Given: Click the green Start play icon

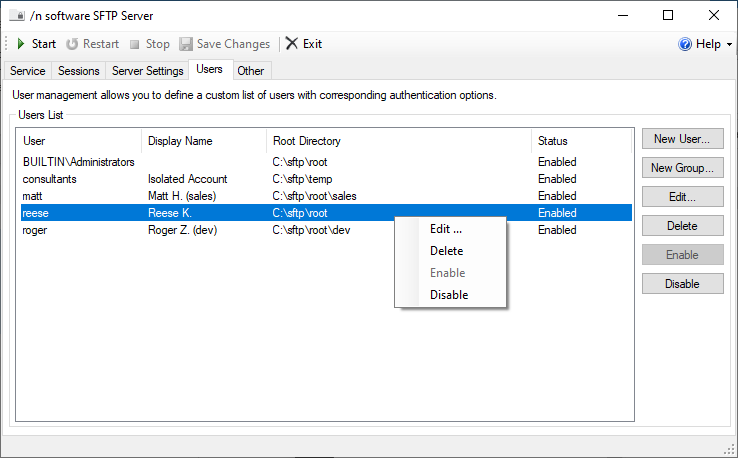Looking at the screenshot, I should coord(21,44).
